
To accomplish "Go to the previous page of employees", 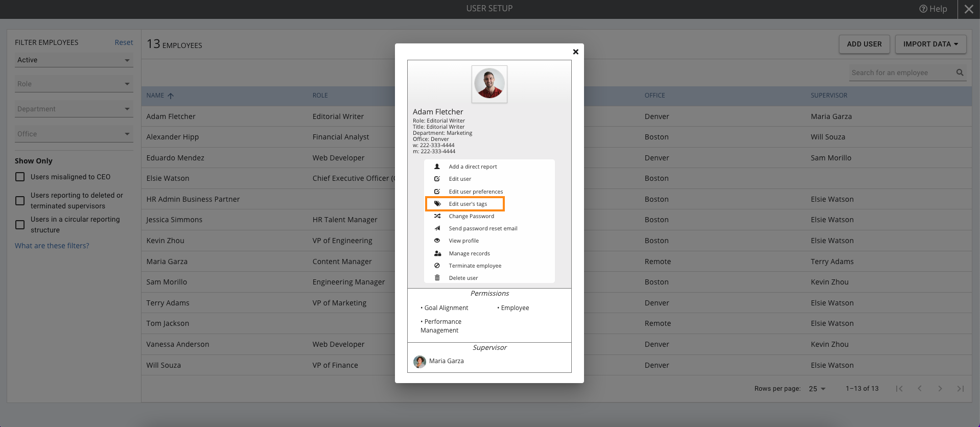I will [x=920, y=389].
